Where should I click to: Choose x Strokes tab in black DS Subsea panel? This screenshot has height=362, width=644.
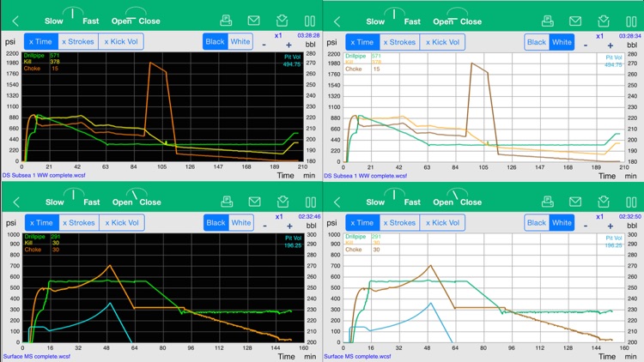tap(78, 41)
